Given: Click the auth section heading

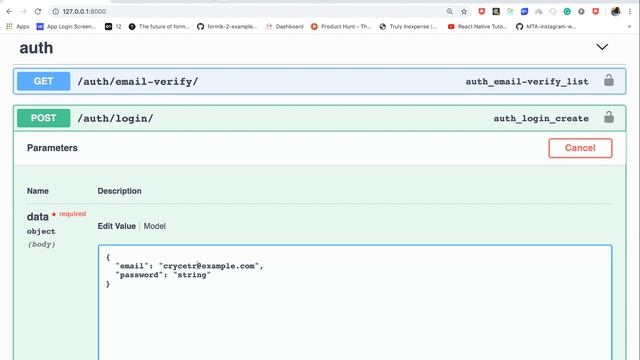Looking at the screenshot, I should click(x=36, y=48).
